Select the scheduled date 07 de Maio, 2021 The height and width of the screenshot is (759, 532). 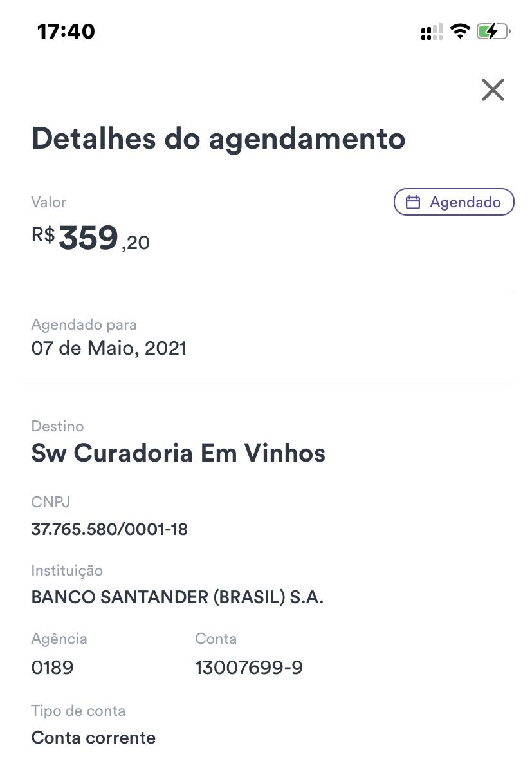coord(109,349)
